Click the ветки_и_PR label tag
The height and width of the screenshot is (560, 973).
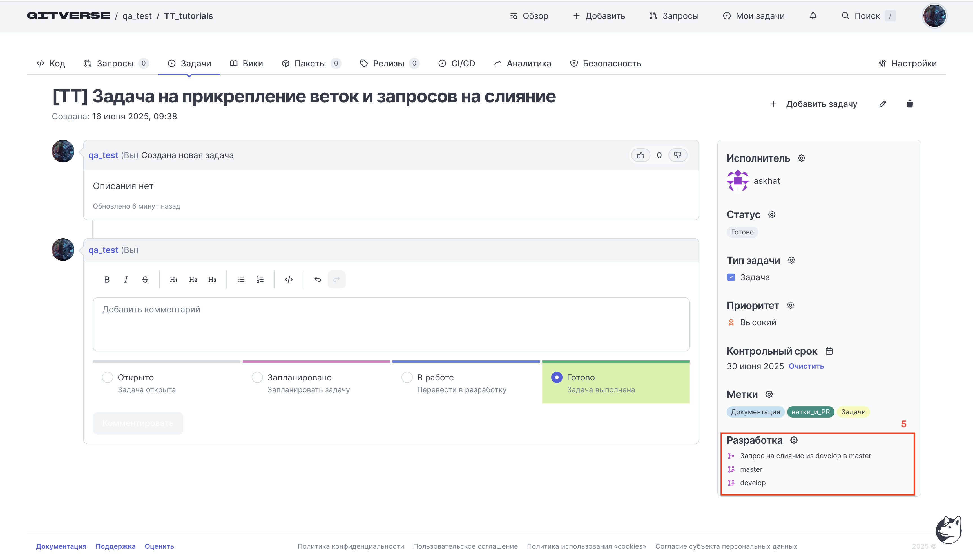tap(811, 412)
